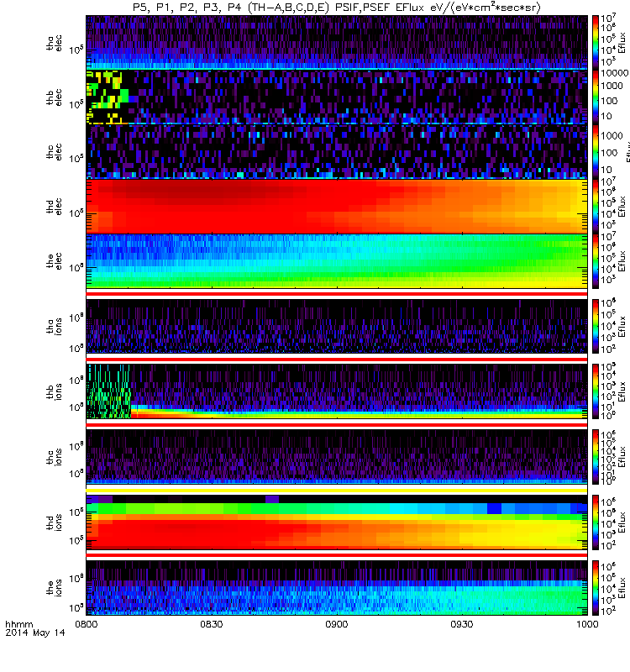Select the the ions color bar
630x672 pixels.
coord(596,588)
